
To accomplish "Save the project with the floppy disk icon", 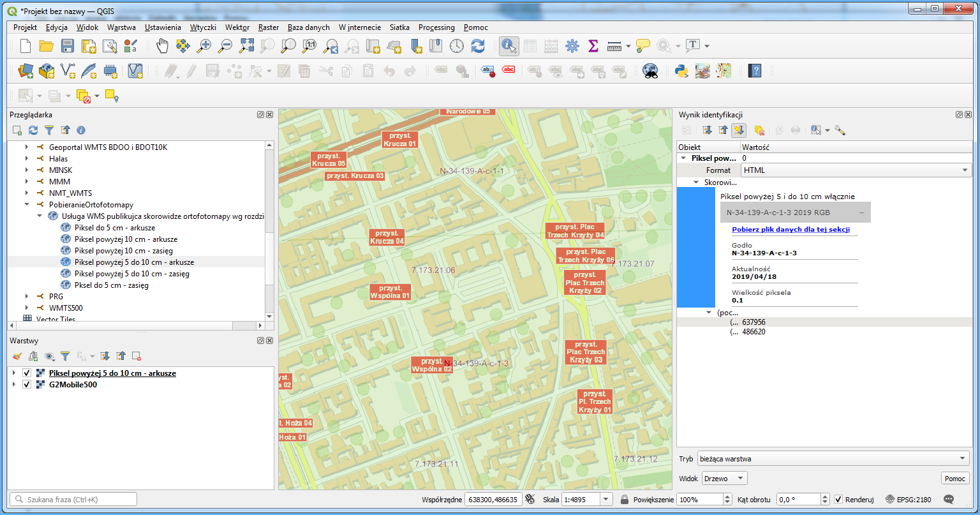I will point(68,45).
